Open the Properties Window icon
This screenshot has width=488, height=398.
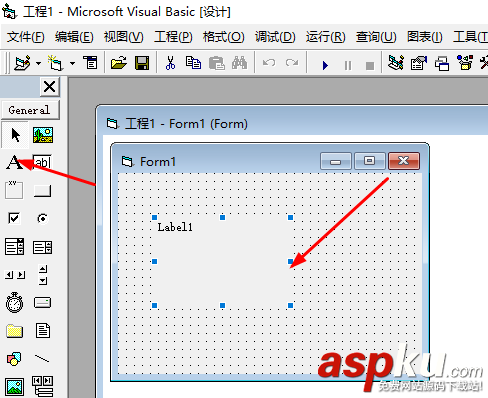[x=419, y=63]
